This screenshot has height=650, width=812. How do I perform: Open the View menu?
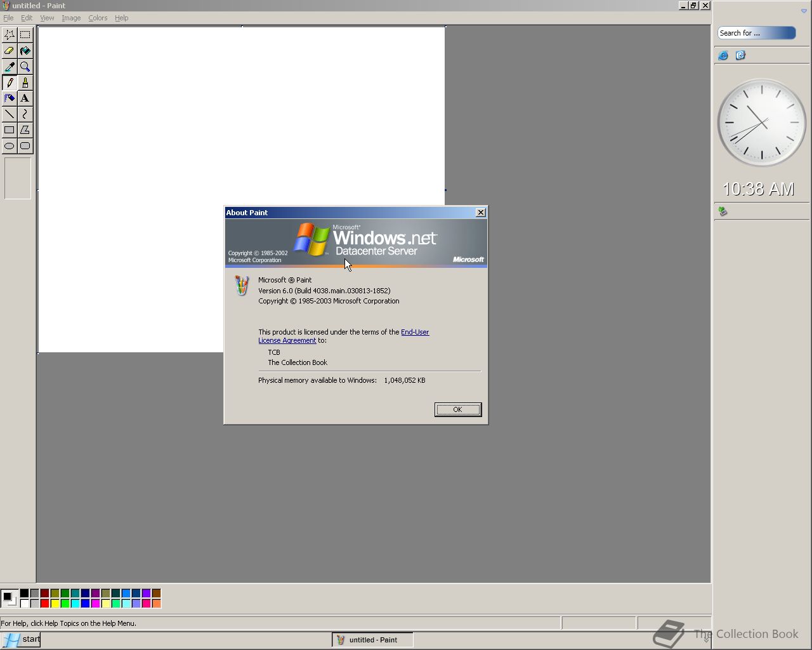[x=47, y=18]
